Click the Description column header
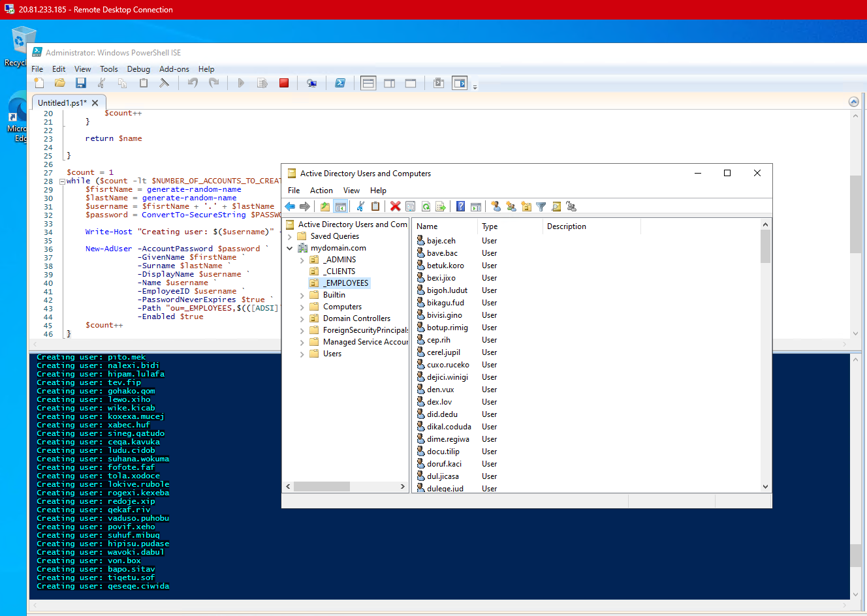The width and height of the screenshot is (867, 616). point(592,226)
